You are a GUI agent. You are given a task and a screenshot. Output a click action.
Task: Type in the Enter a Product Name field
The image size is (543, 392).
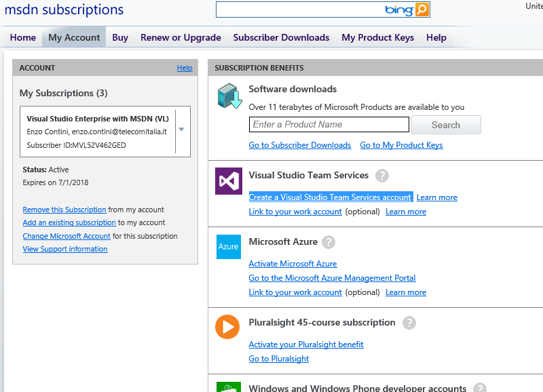click(329, 125)
